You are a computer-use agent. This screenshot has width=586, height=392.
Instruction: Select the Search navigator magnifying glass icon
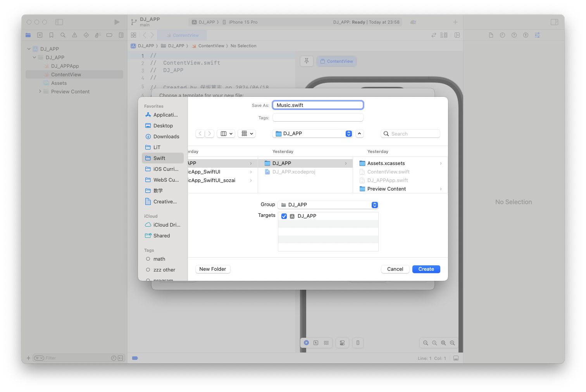(x=63, y=35)
